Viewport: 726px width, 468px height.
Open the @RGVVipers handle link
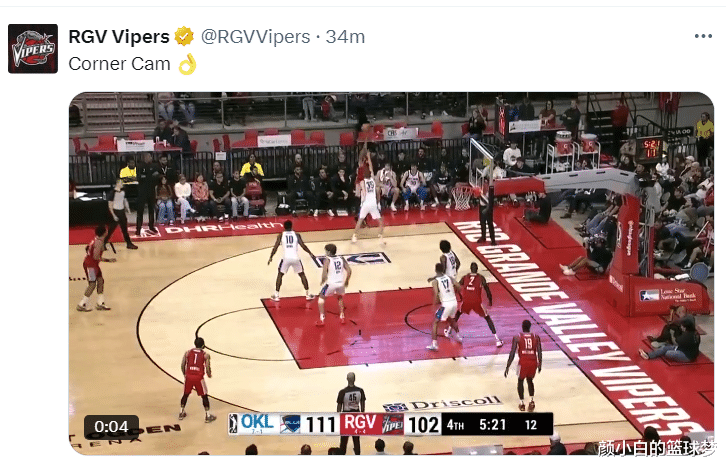[x=255, y=37]
